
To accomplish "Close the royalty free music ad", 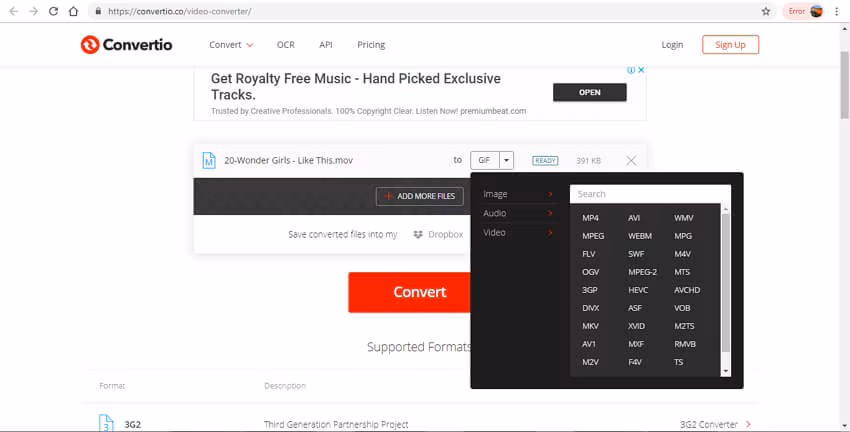I will [x=641, y=70].
